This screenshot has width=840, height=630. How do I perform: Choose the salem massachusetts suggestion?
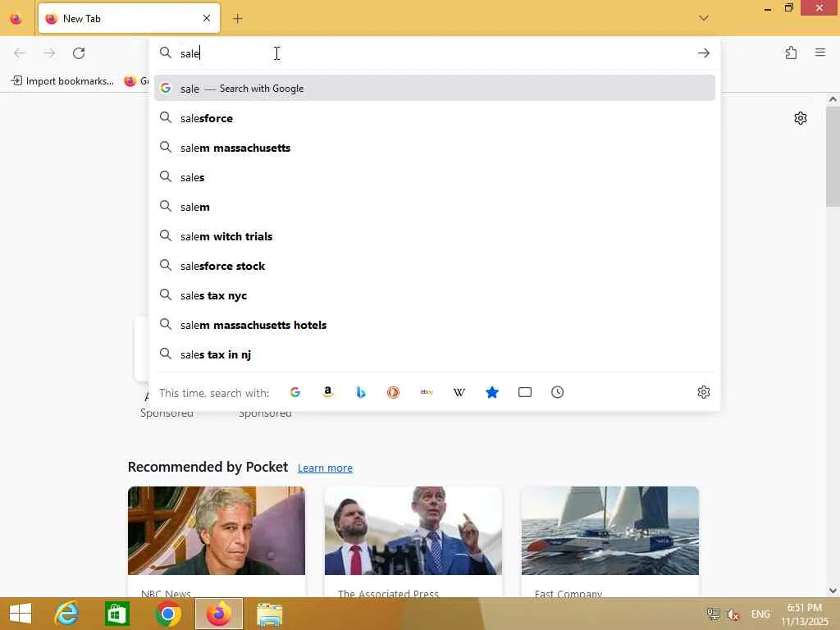435,148
